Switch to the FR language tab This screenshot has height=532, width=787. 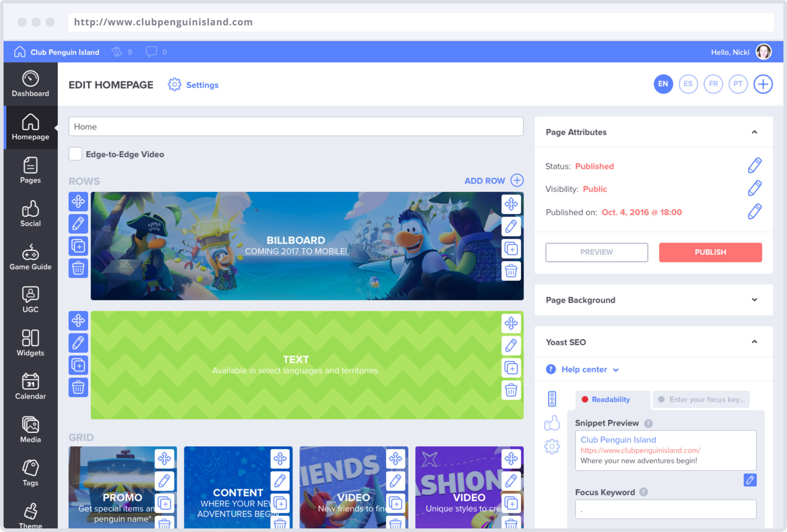tap(713, 84)
